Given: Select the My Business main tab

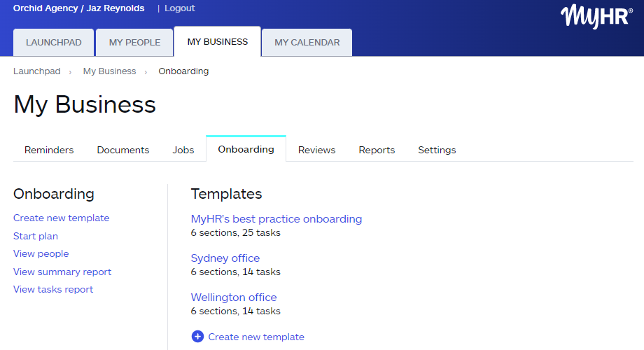Looking at the screenshot, I should 217,42.
